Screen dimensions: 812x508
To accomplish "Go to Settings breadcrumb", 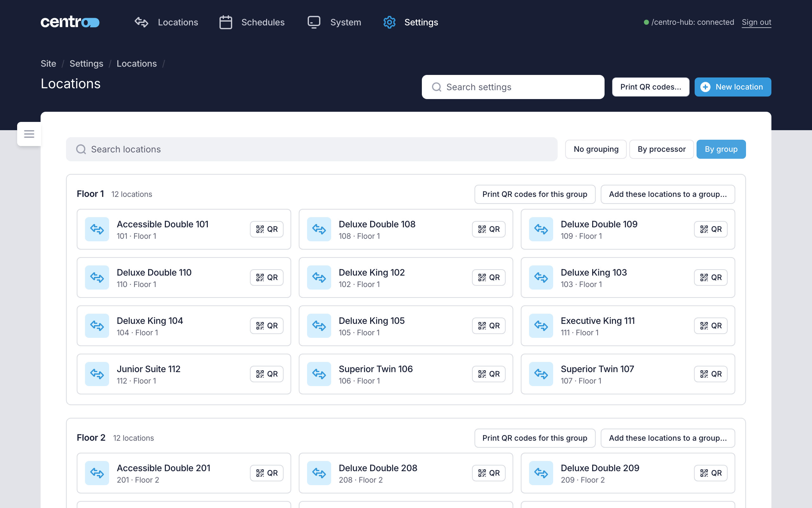I will click(86, 63).
